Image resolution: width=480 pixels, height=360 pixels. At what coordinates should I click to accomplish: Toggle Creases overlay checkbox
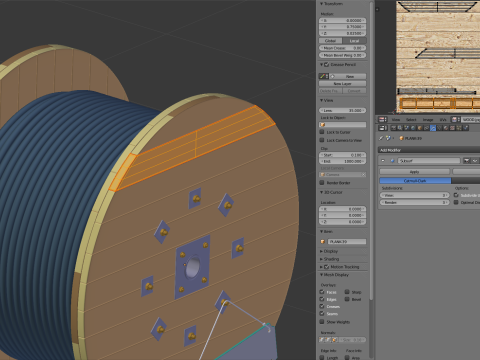322,306
